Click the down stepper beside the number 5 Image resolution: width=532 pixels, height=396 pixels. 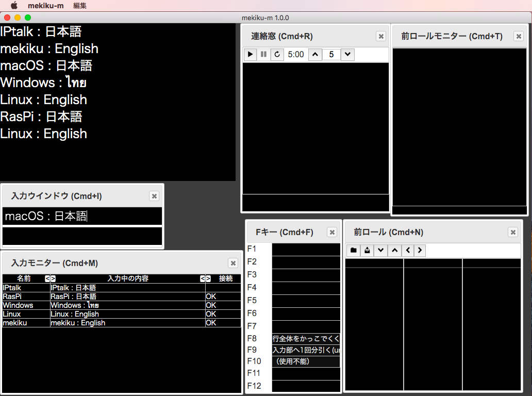pos(347,54)
